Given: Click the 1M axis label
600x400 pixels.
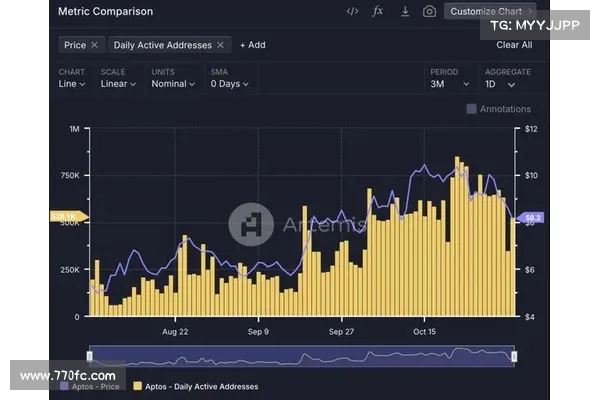Looking at the screenshot, I should 74,129.
